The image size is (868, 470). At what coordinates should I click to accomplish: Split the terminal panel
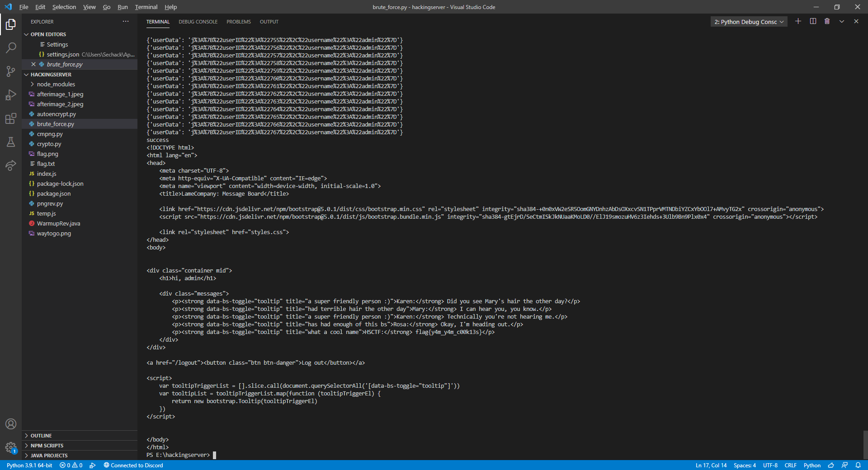pos(813,21)
